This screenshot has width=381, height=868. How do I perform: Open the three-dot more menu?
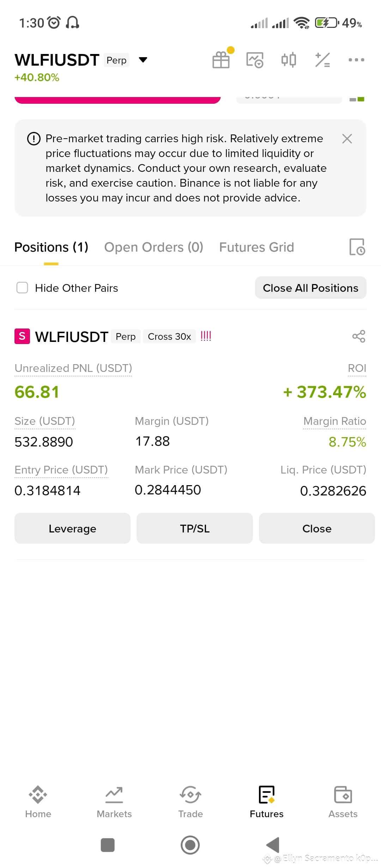click(356, 60)
